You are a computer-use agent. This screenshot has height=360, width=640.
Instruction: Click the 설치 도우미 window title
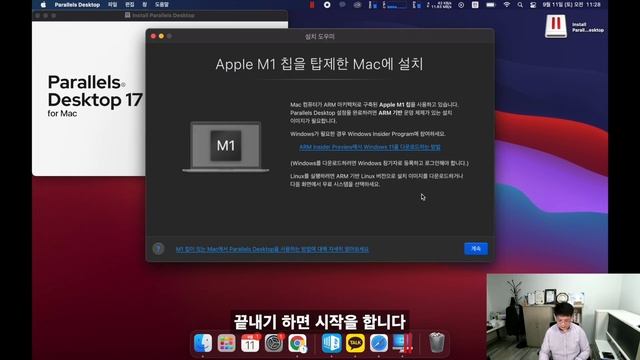pos(320,36)
